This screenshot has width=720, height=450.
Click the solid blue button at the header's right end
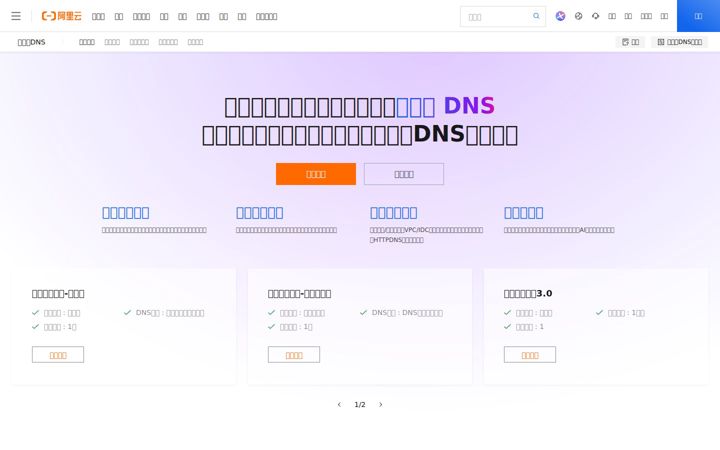698,16
